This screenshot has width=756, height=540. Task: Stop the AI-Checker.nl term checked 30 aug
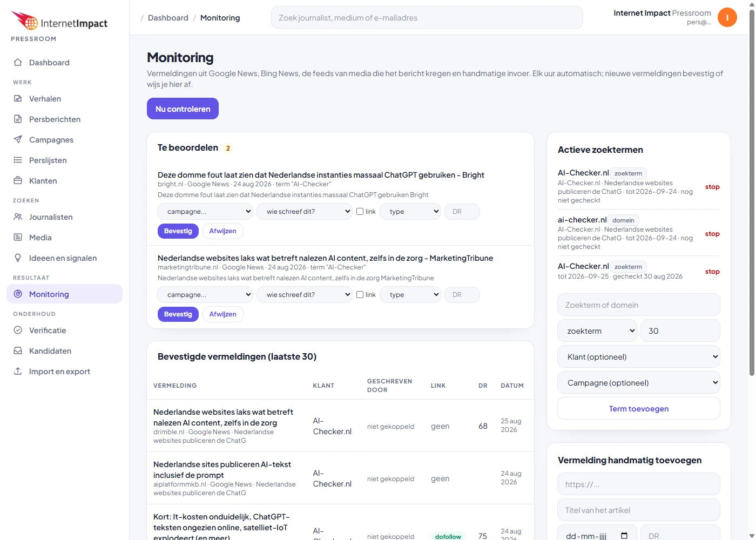pos(712,271)
